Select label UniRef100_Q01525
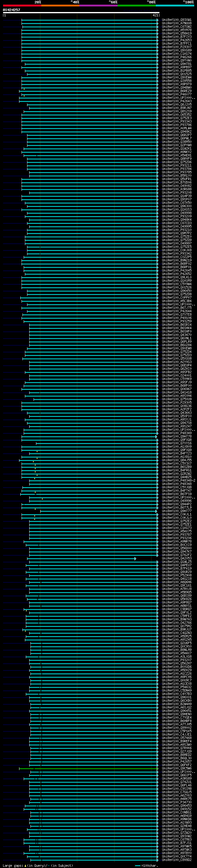Image resolution: width=197 pixels, height=868 pixels. (x=176, y=74)
